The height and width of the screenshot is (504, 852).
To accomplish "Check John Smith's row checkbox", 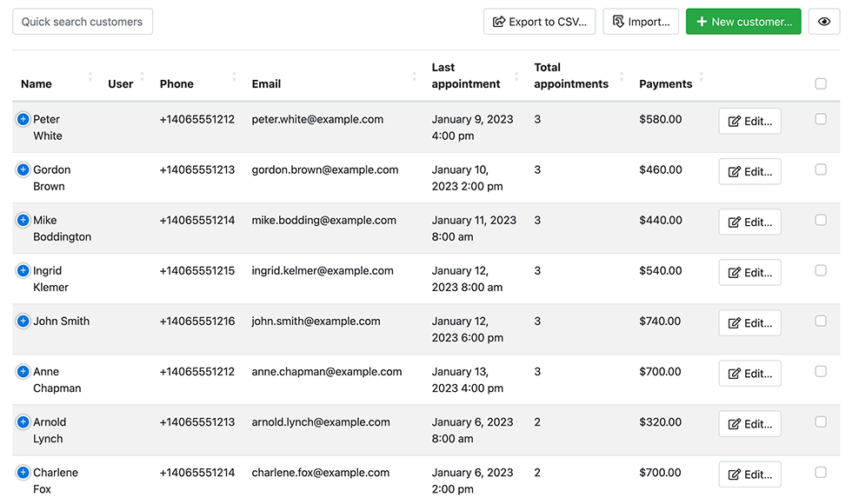I will [821, 321].
